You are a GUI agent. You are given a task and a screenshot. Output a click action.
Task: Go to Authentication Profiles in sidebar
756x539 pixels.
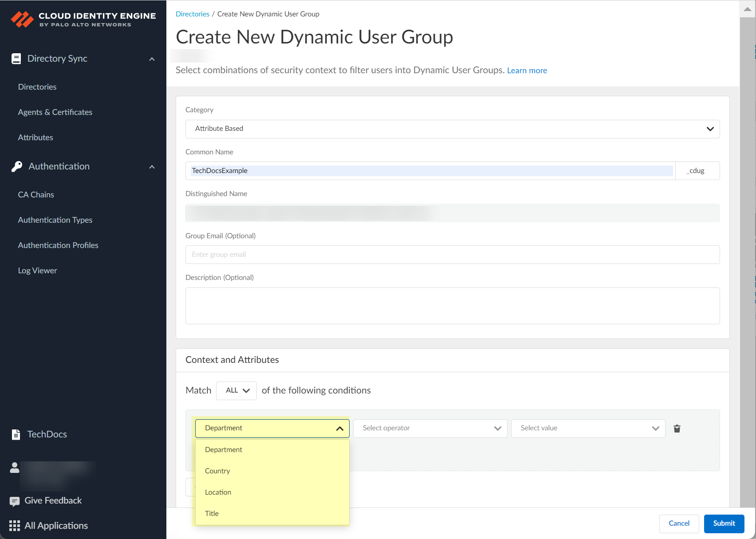(x=58, y=245)
